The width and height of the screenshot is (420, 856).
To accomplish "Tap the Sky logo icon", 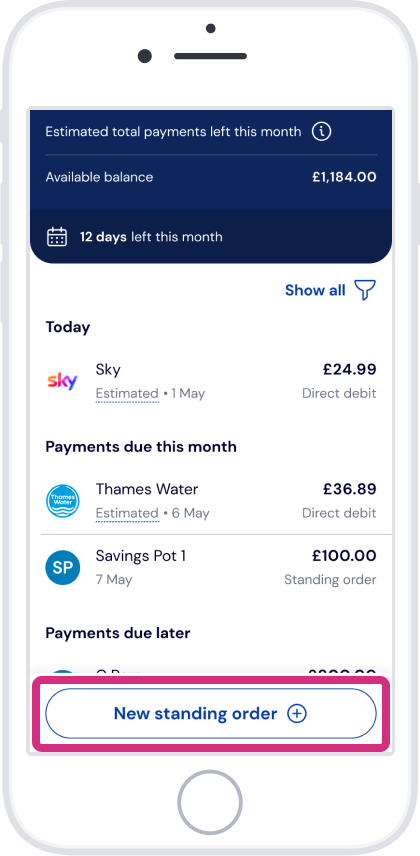I will [x=62, y=381].
